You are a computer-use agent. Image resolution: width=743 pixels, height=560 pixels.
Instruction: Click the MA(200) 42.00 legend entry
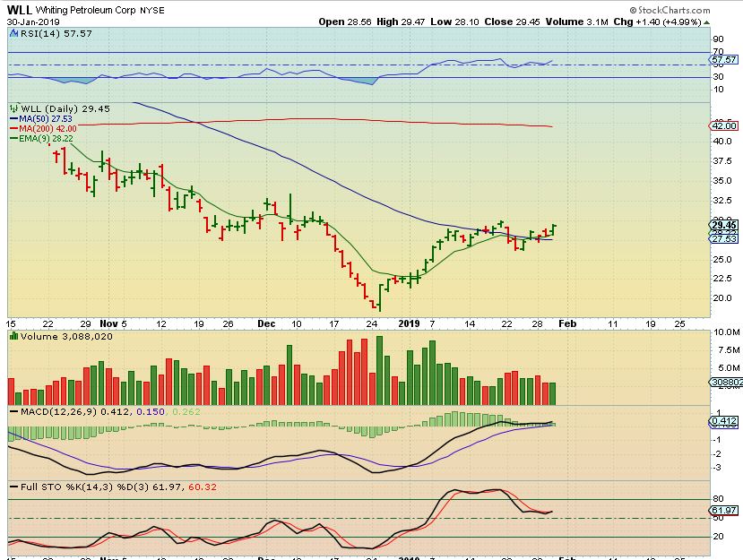[43, 129]
